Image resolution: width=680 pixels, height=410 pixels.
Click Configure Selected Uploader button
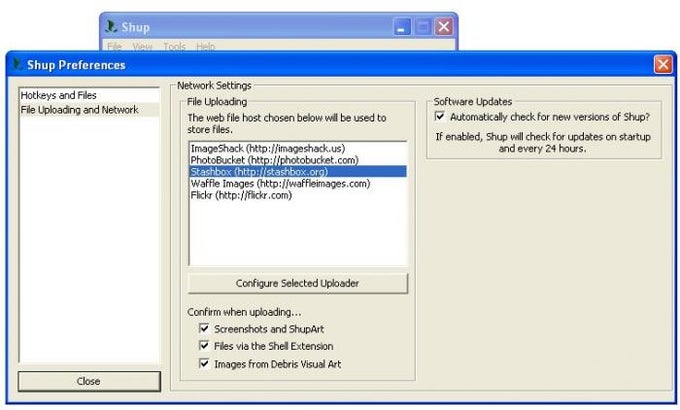[298, 283]
